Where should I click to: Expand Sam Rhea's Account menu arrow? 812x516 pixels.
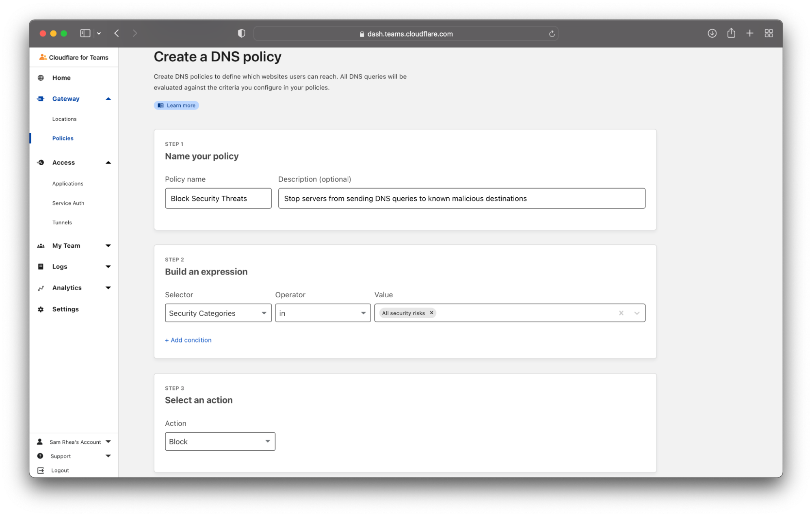(108, 442)
